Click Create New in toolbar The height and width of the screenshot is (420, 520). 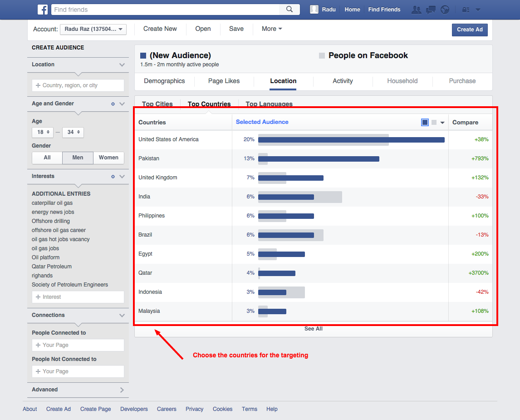point(160,29)
